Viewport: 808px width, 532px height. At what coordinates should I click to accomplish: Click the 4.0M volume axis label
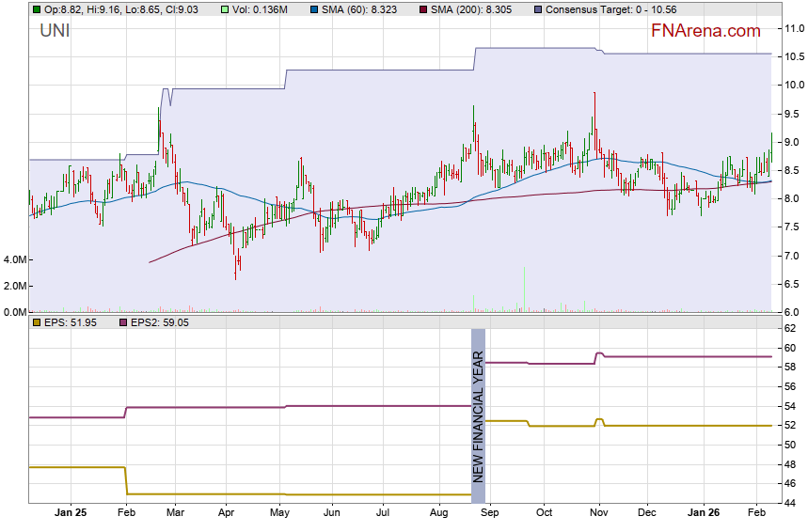[x=14, y=259]
